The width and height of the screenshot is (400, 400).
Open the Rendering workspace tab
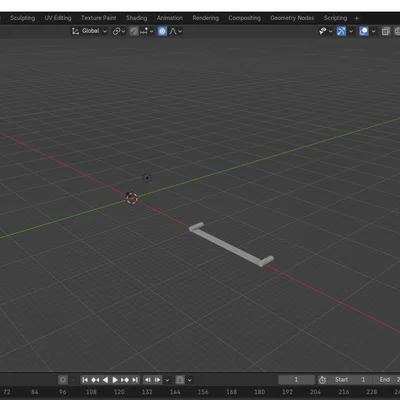pos(205,18)
